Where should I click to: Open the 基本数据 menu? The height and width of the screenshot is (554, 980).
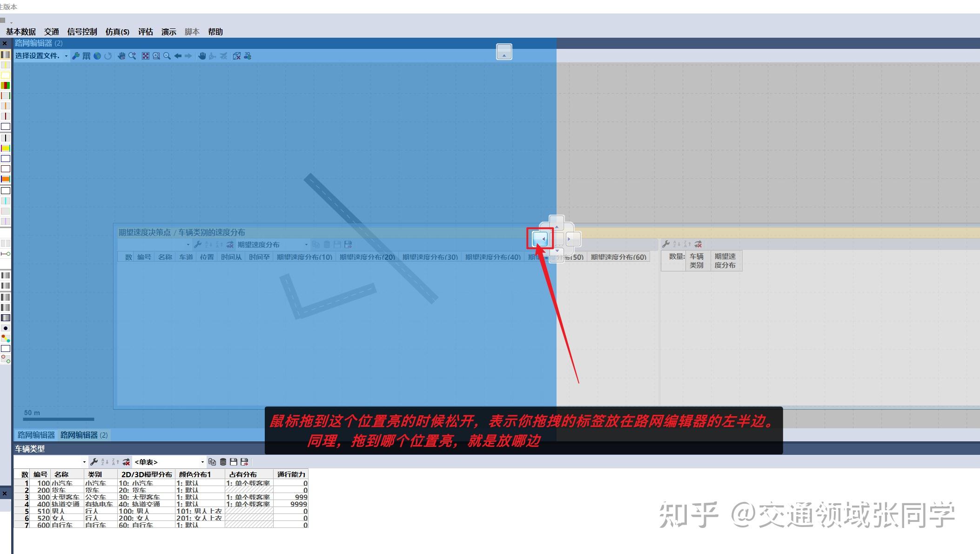(x=21, y=31)
